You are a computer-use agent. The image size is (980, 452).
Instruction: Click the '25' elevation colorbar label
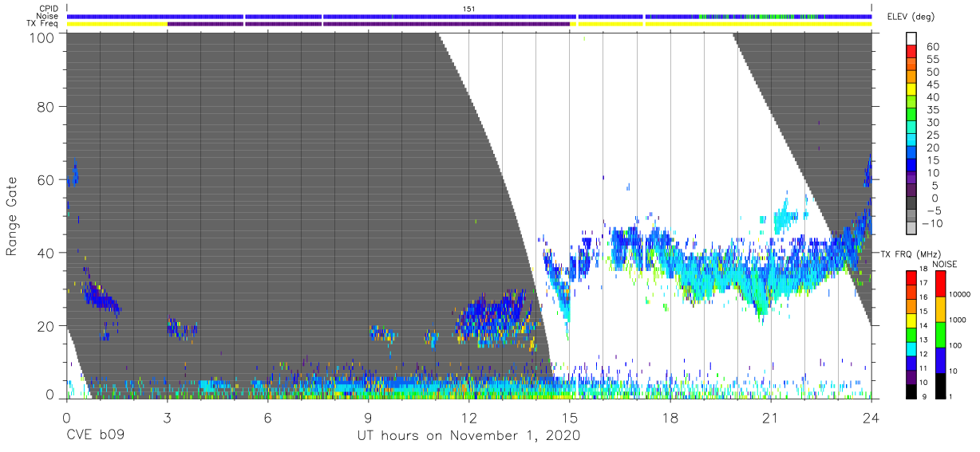(x=932, y=135)
